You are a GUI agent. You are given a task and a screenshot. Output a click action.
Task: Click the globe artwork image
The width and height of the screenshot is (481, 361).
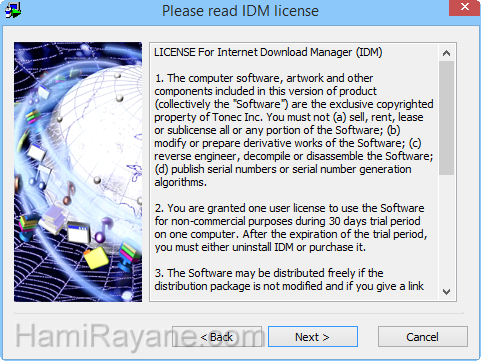coord(78,172)
